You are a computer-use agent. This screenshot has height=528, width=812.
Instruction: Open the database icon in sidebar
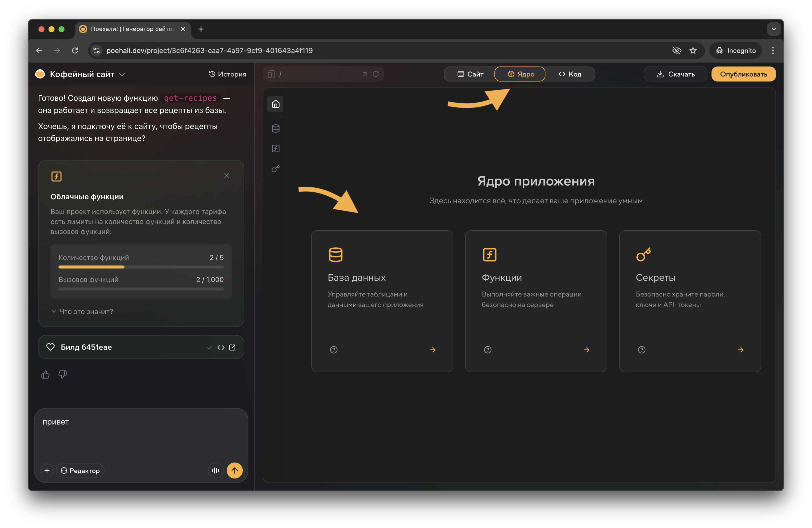276,128
